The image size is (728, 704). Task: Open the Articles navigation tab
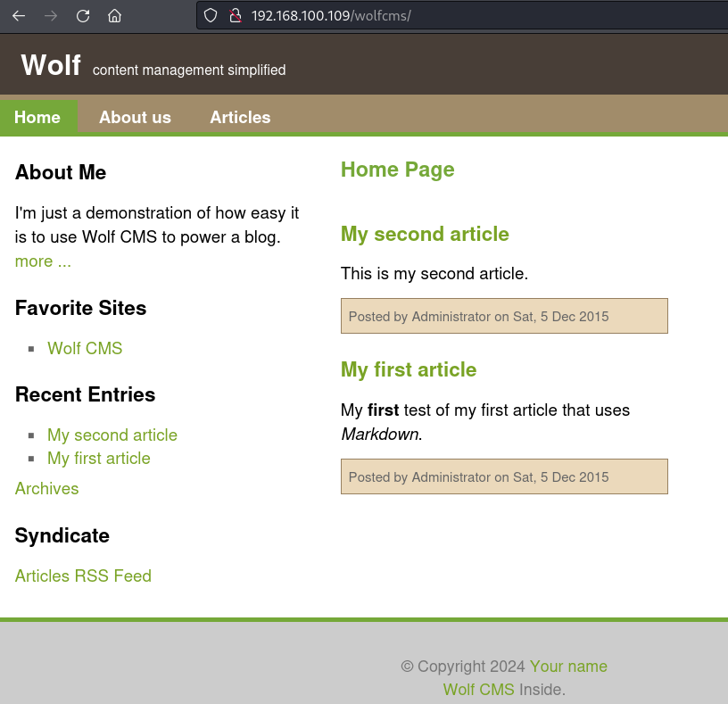tap(240, 117)
